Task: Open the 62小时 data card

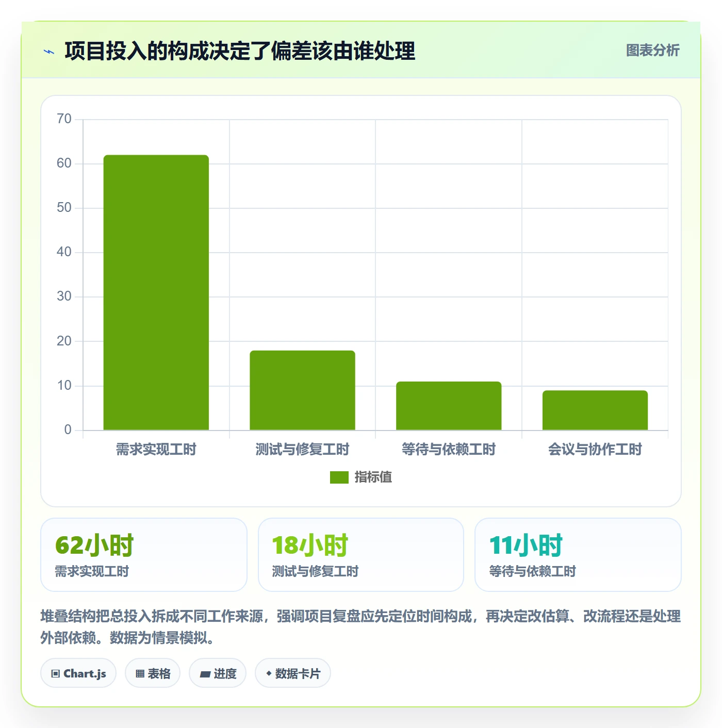Action: point(144,555)
